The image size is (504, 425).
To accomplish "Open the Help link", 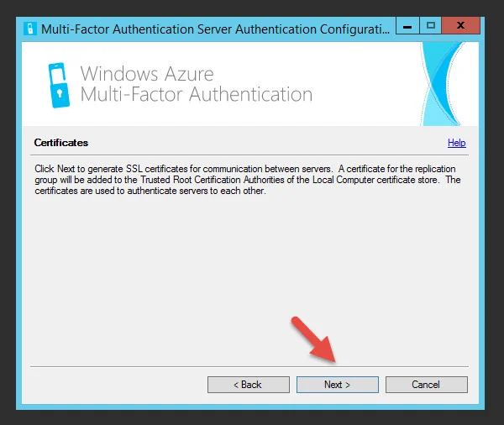I will pyautogui.click(x=456, y=143).
